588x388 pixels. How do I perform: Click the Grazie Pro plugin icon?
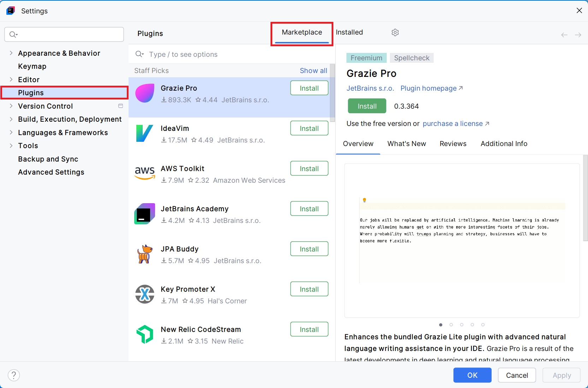click(145, 93)
